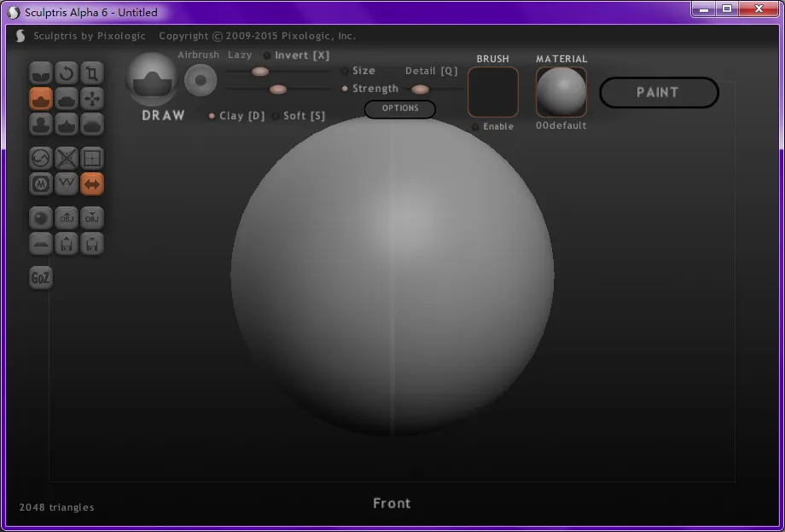Select the Smooth brush tool
Screen dimensions: 785x532
92,124
